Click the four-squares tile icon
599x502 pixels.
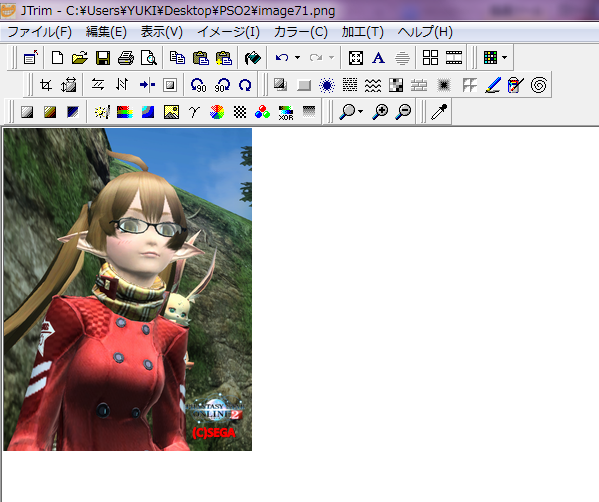point(430,58)
